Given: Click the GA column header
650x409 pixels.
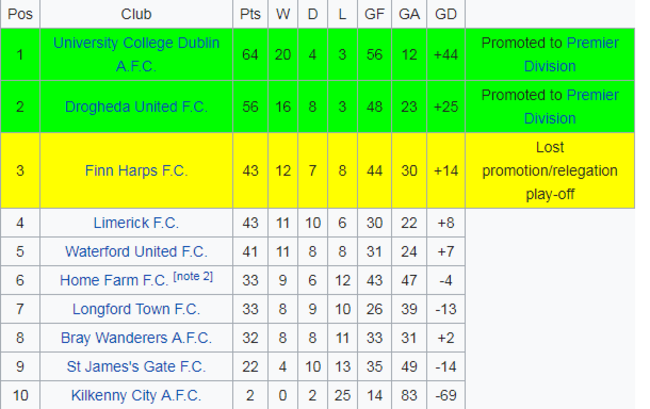Looking at the screenshot, I should [409, 14].
